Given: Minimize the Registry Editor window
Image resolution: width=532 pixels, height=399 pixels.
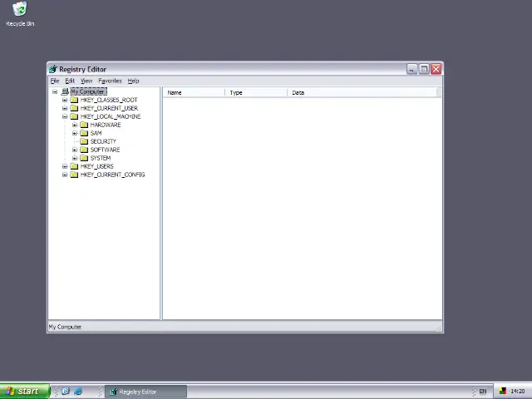Looking at the screenshot, I should pyautogui.click(x=411, y=69).
